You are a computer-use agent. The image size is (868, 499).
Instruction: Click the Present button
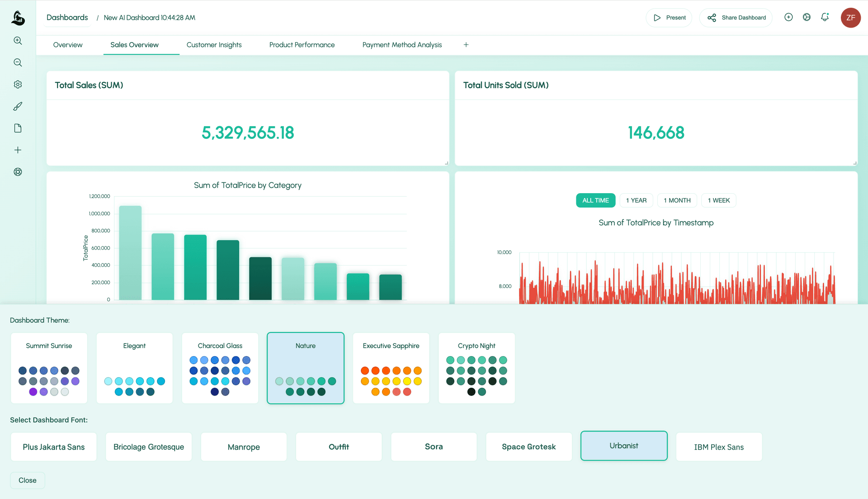point(669,18)
